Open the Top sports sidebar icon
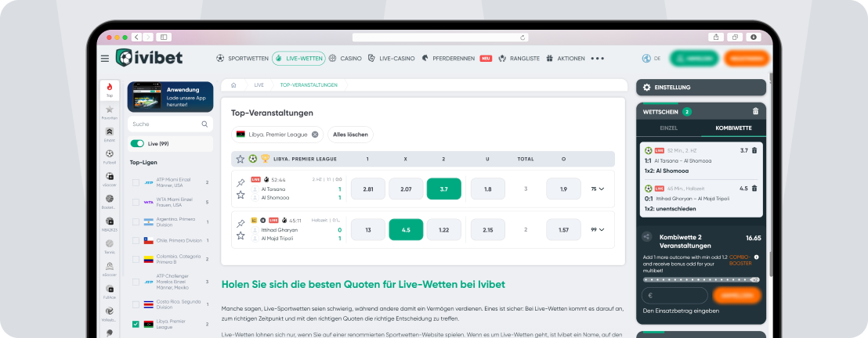Screen dimensions: 868x338 click(x=110, y=90)
